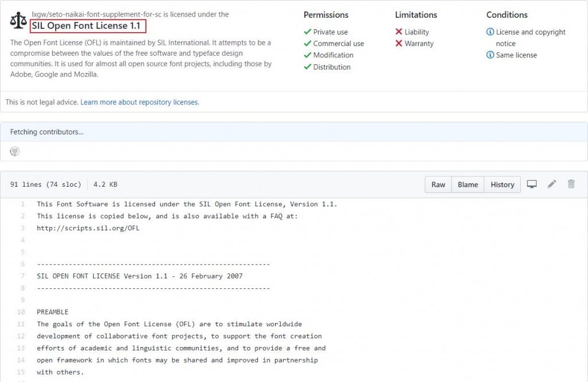Click the pencil edit file icon
This screenshot has width=588, height=382.
[x=552, y=184]
